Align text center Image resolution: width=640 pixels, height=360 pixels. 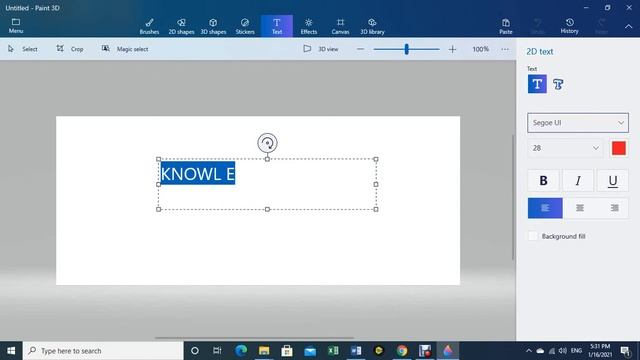[580, 208]
